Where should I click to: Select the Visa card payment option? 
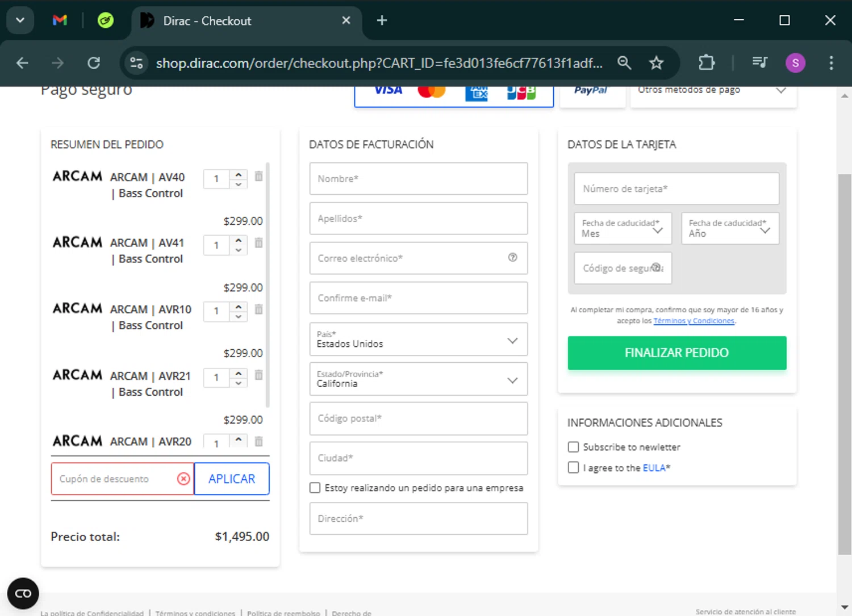[389, 90]
